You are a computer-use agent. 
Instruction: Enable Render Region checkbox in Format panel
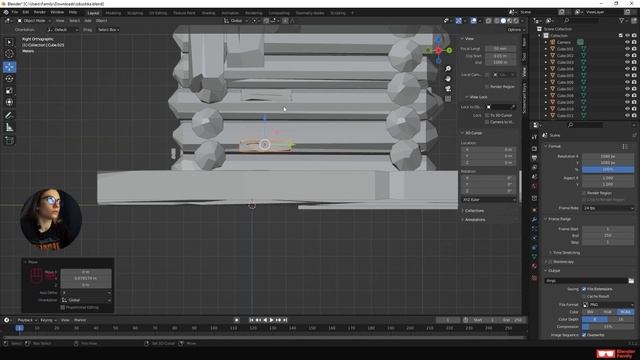point(584,193)
